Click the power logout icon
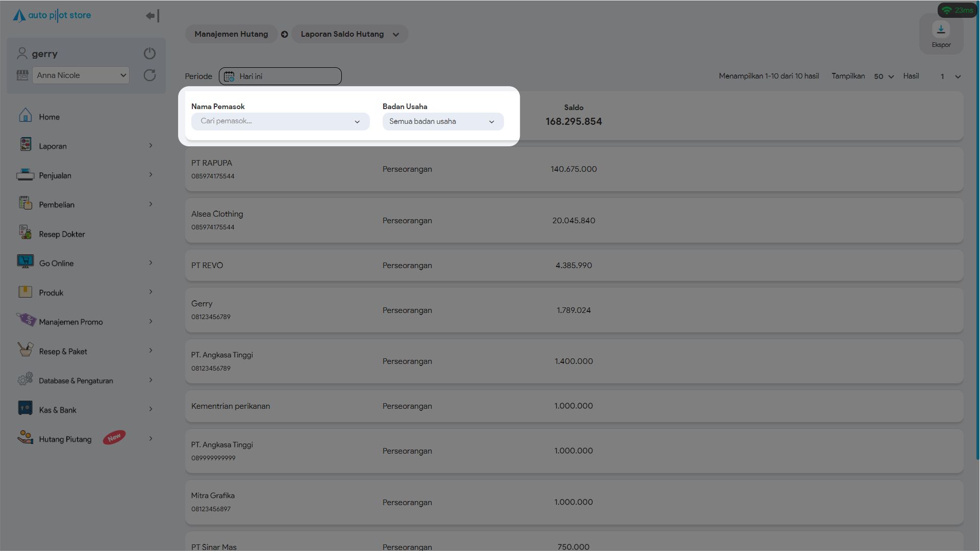The width and height of the screenshot is (980, 551). click(149, 54)
